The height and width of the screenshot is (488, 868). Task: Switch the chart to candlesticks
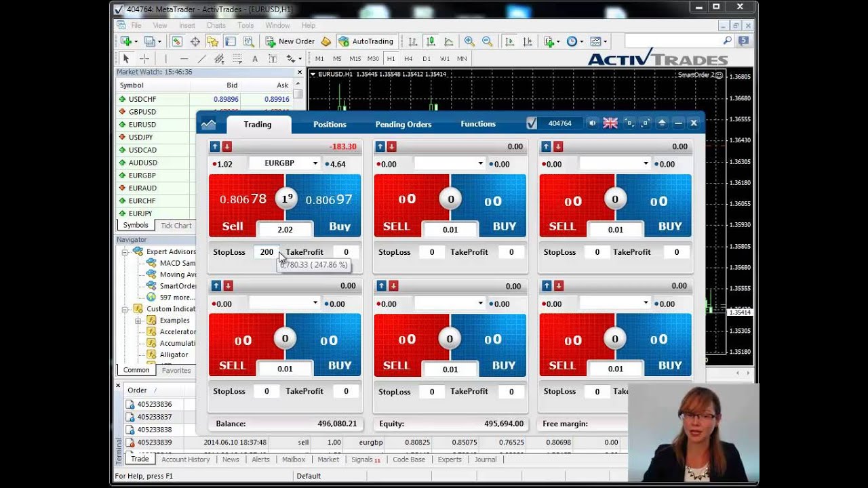(431, 41)
